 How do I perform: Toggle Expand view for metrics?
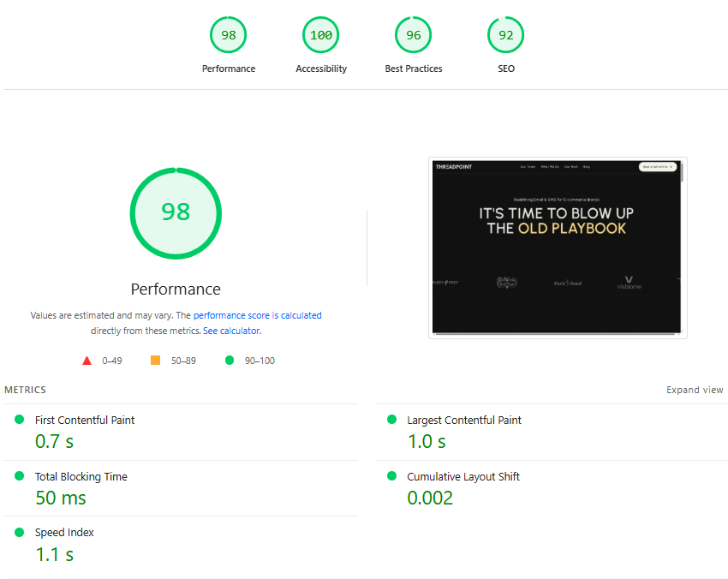coord(695,390)
